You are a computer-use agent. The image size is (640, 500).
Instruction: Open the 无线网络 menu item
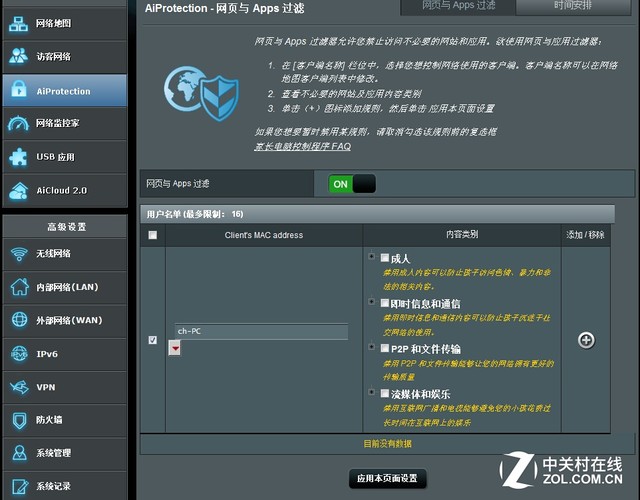tap(65, 254)
